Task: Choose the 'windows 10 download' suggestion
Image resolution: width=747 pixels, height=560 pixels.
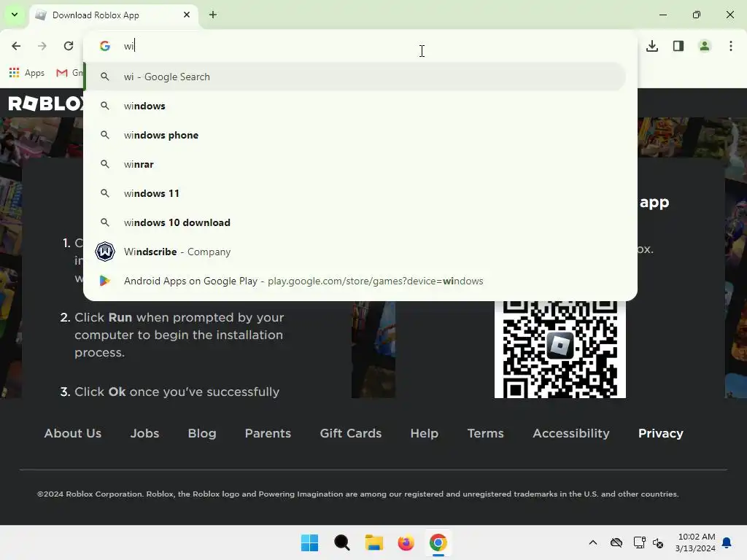Action: 355,222
